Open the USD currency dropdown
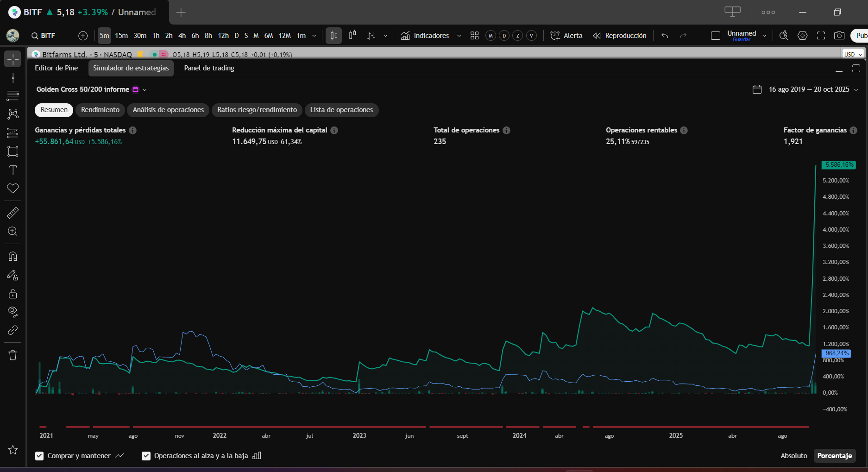868x472 pixels. click(x=853, y=54)
